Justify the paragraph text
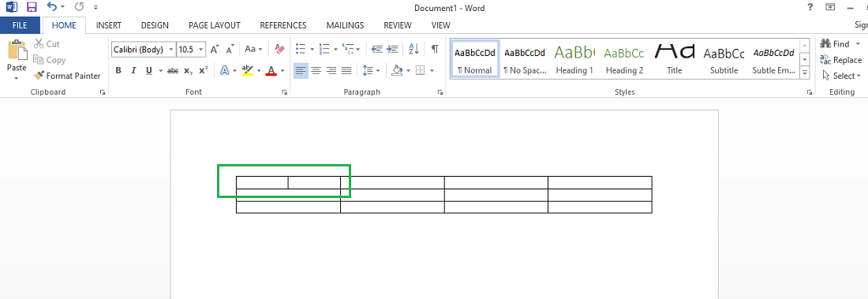Image resolution: width=868 pixels, height=299 pixels. tap(346, 70)
